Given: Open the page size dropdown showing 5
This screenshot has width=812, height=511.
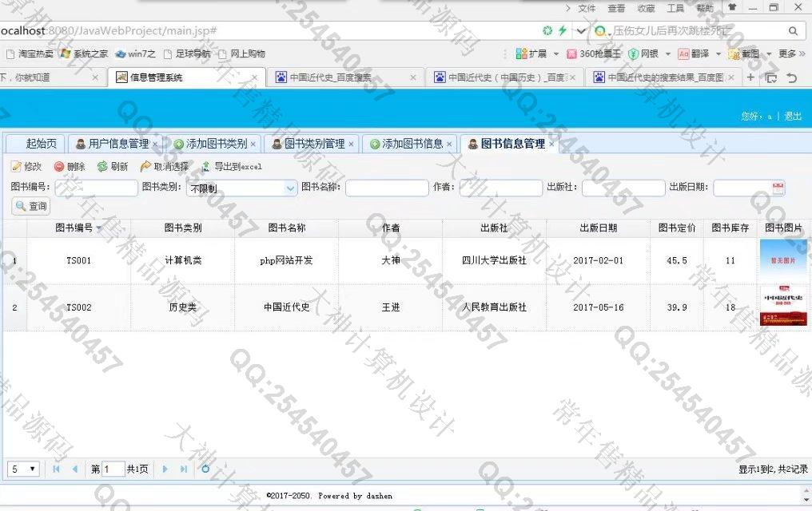Looking at the screenshot, I should (x=23, y=469).
